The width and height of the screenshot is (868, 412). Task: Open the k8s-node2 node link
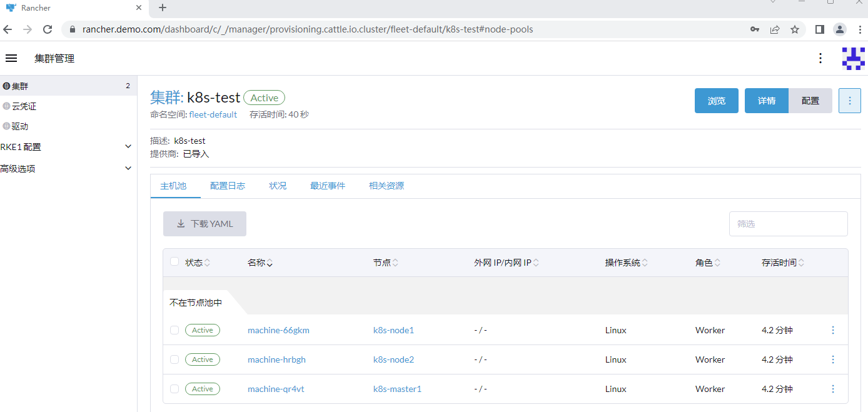[393, 359]
